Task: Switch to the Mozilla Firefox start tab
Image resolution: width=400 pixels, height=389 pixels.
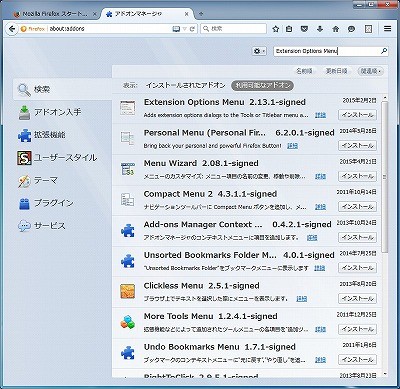Action: click(55, 14)
